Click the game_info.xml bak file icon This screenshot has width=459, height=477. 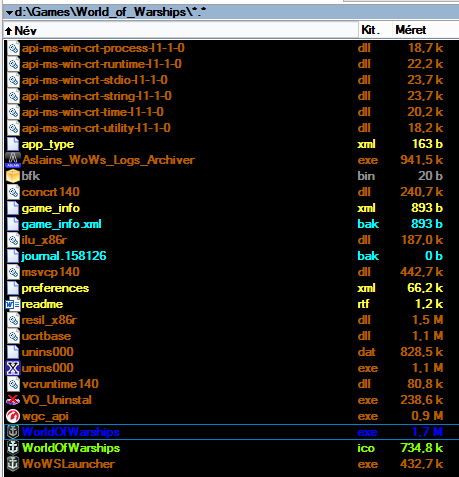click(x=13, y=224)
